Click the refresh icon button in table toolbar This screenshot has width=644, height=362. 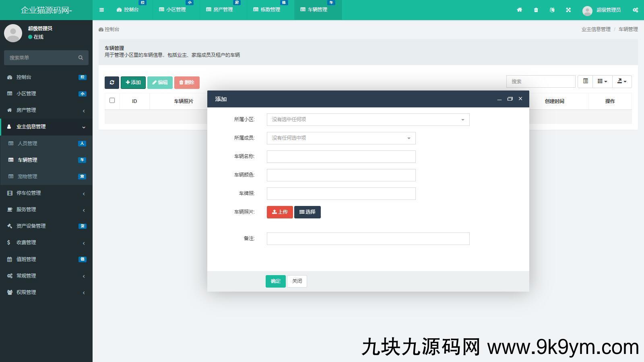tap(112, 82)
